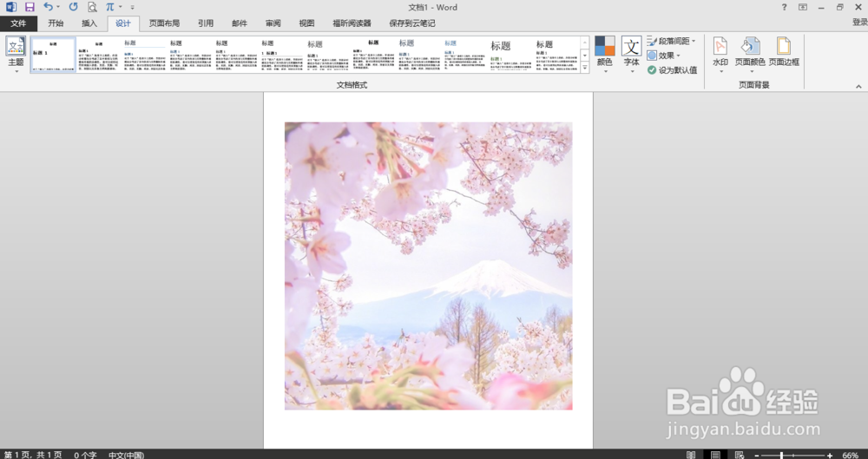Click the Print Preview magnifier icon
The height and width of the screenshot is (459, 868).
pos(92,7)
